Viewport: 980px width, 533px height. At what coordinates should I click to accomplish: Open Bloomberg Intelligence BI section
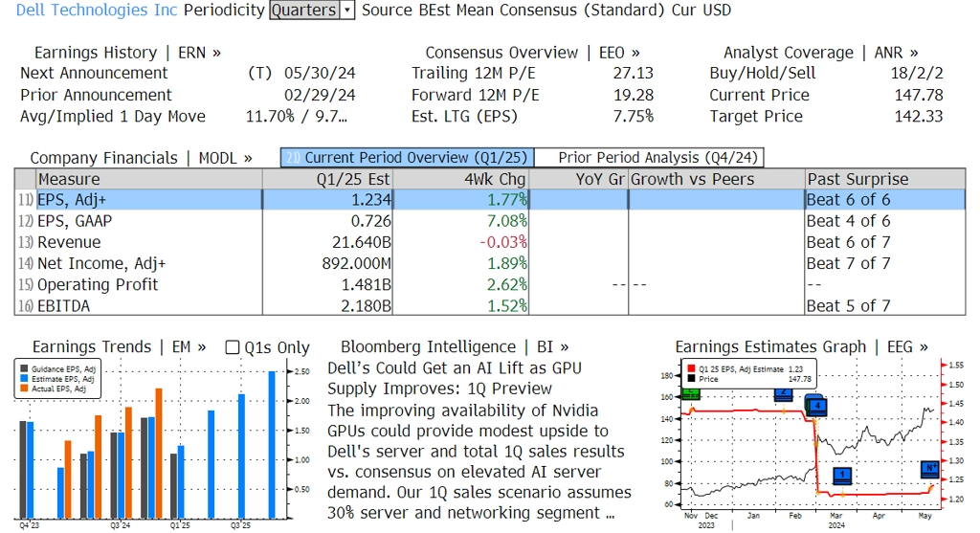coord(455,346)
